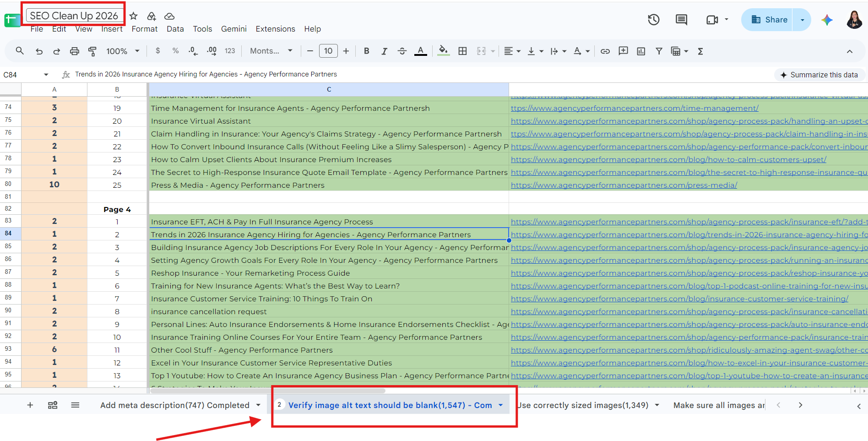
Task: Redo the last action
Action: tap(57, 51)
